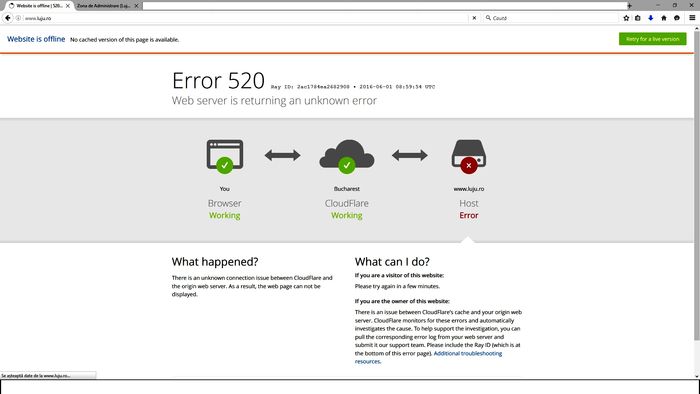Click the vertical page scrollbar
The image size is (700, 394).
(697, 185)
